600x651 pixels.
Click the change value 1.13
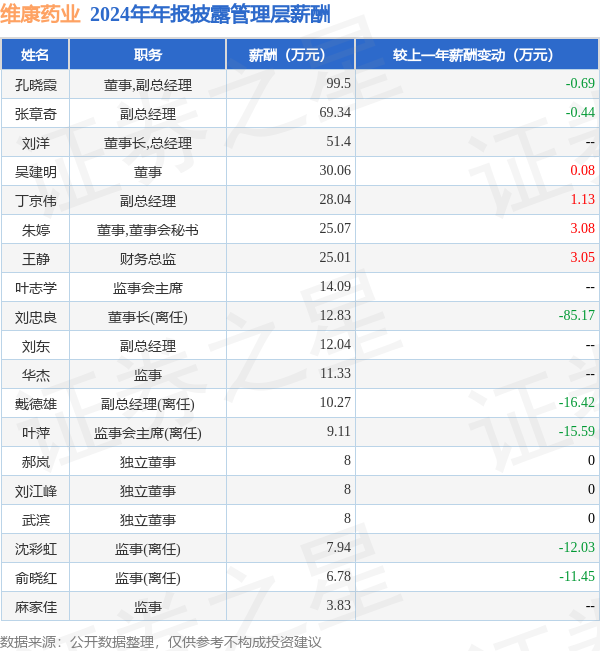583,199
